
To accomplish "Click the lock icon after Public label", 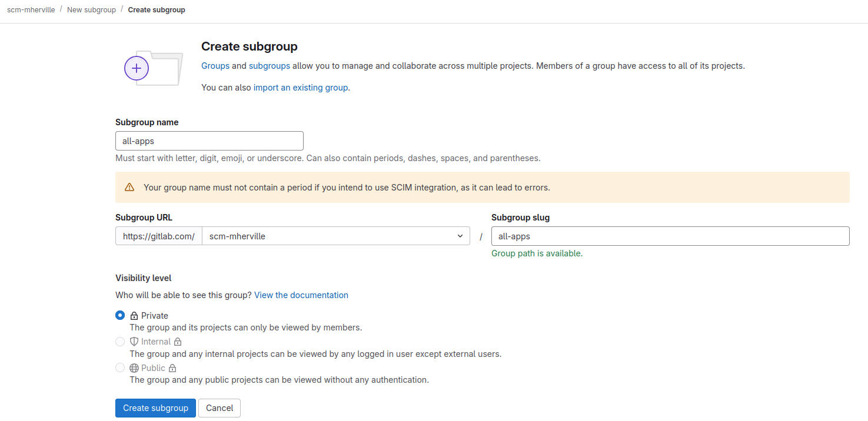I will pos(172,368).
